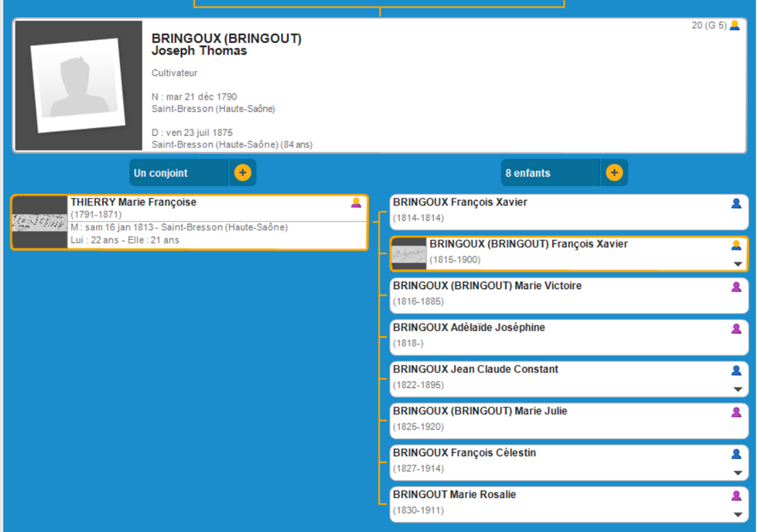This screenshot has width=757, height=532.
Task: Expand dropdown arrow for François Xavier (1815-1900)
Action: coord(737,264)
